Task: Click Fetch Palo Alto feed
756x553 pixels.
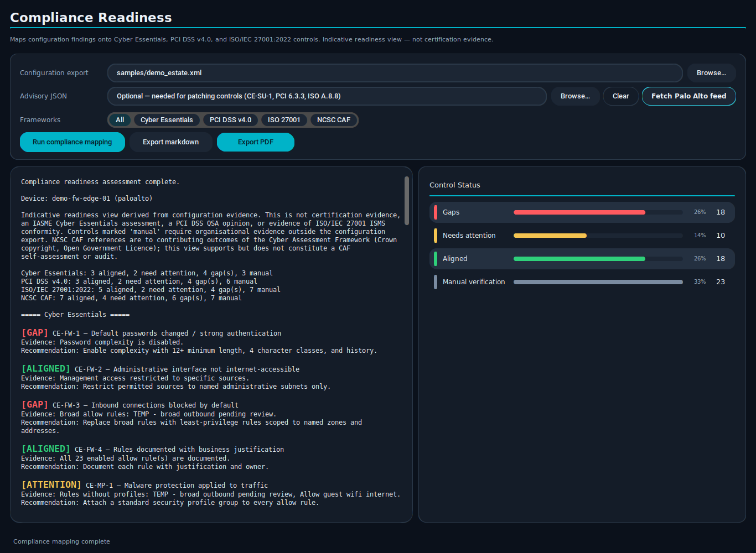Action: (x=688, y=96)
